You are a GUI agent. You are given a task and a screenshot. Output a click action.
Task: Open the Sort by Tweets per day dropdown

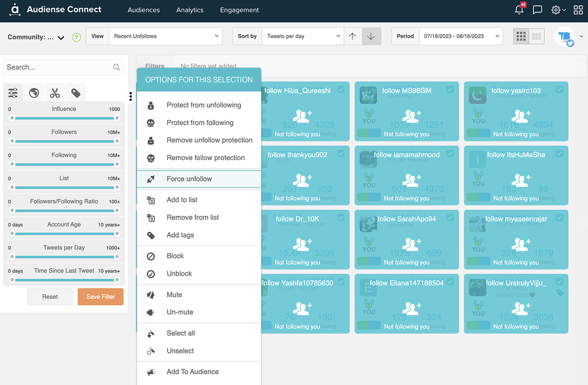(x=302, y=36)
